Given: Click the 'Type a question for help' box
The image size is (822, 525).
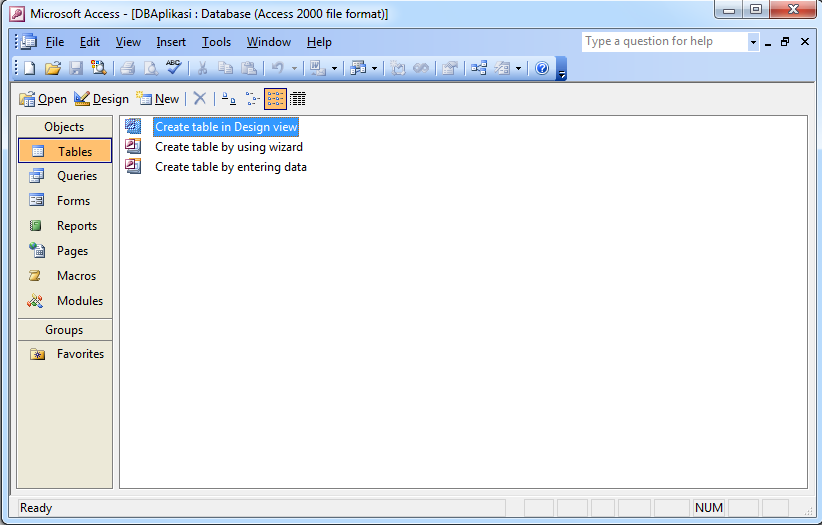Looking at the screenshot, I should tap(665, 41).
